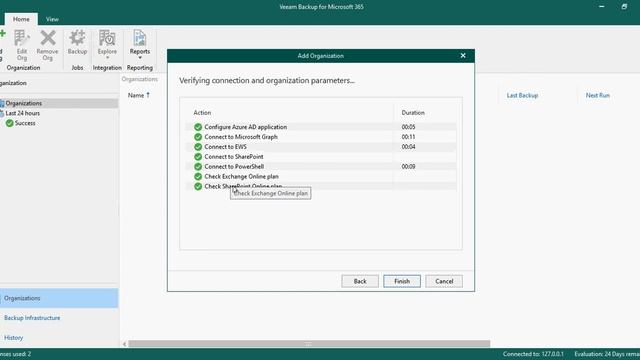Screen dimensions: 640x360
Task: Click the green check beside Connect to SharePoint
Action: [x=198, y=156]
